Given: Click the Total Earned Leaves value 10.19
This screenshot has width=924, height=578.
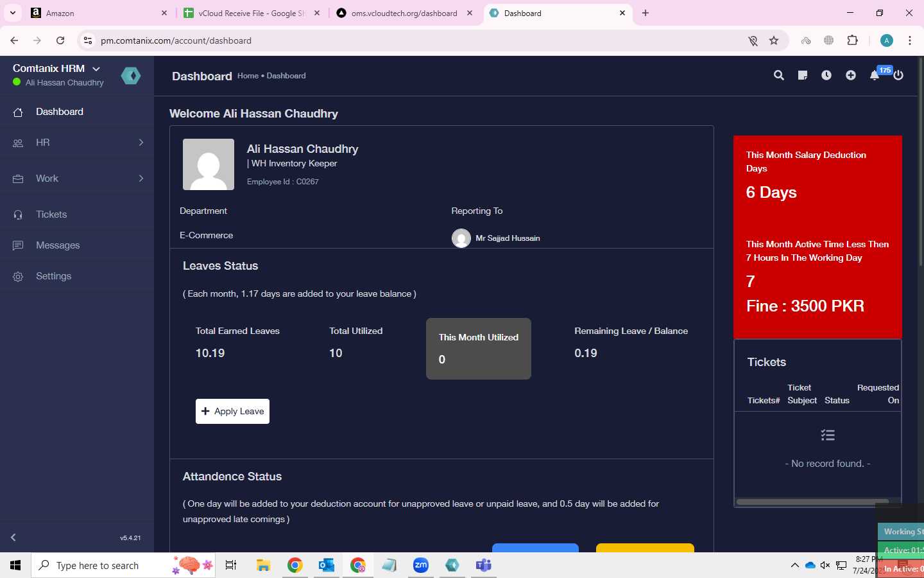Looking at the screenshot, I should click(210, 353).
